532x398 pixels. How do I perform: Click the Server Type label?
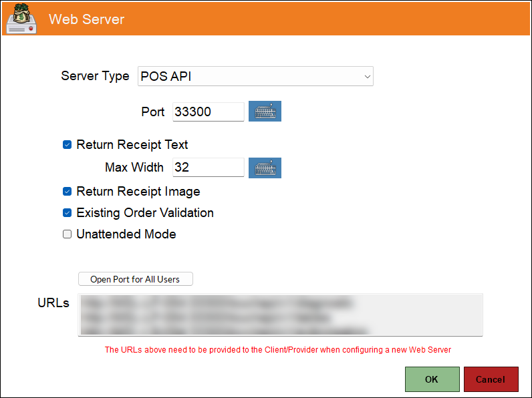tap(95, 76)
